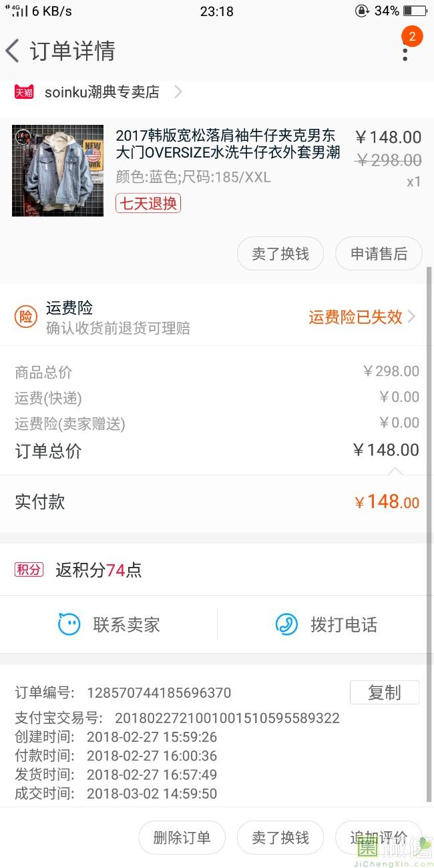434x868 pixels.
Task: Open the three-dot more options menu
Action: point(405,53)
